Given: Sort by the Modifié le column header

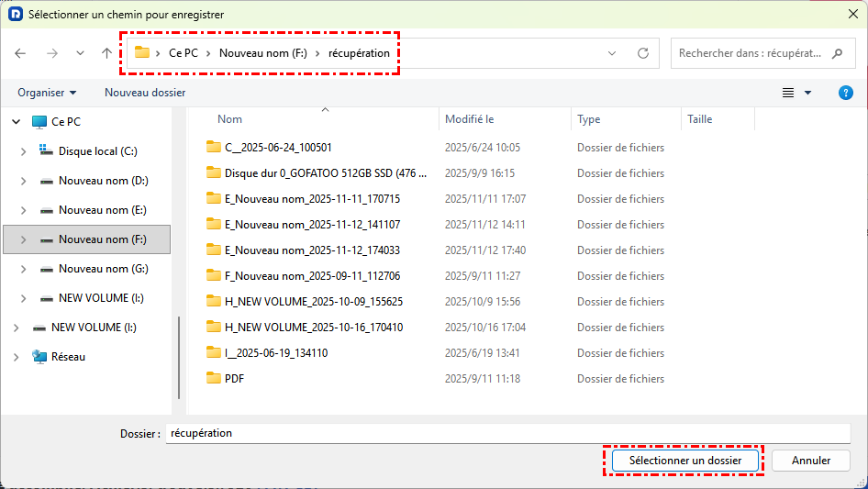Looking at the screenshot, I should (470, 119).
